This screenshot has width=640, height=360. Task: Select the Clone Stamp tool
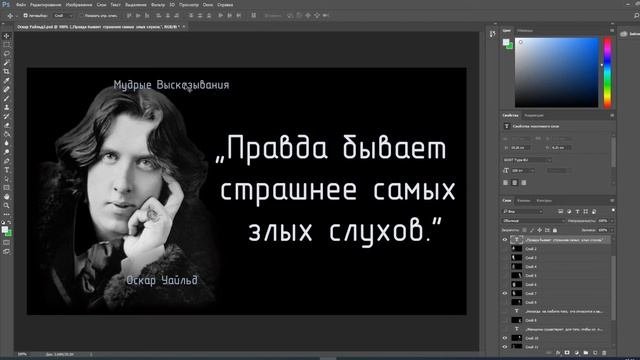coord(7,107)
